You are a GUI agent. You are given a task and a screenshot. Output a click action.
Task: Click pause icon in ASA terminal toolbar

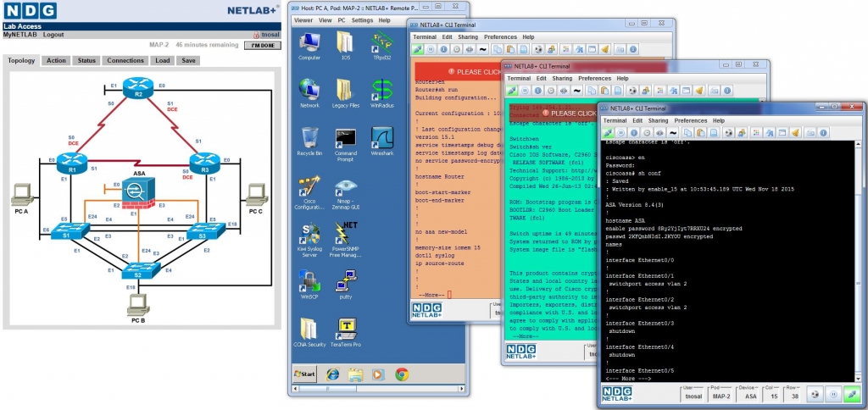pyautogui.click(x=621, y=133)
